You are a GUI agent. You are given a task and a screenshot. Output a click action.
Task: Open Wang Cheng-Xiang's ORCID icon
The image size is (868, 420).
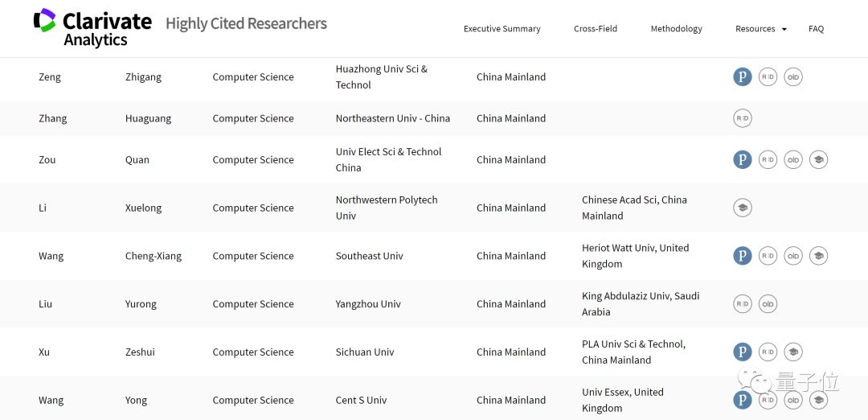[x=793, y=256]
